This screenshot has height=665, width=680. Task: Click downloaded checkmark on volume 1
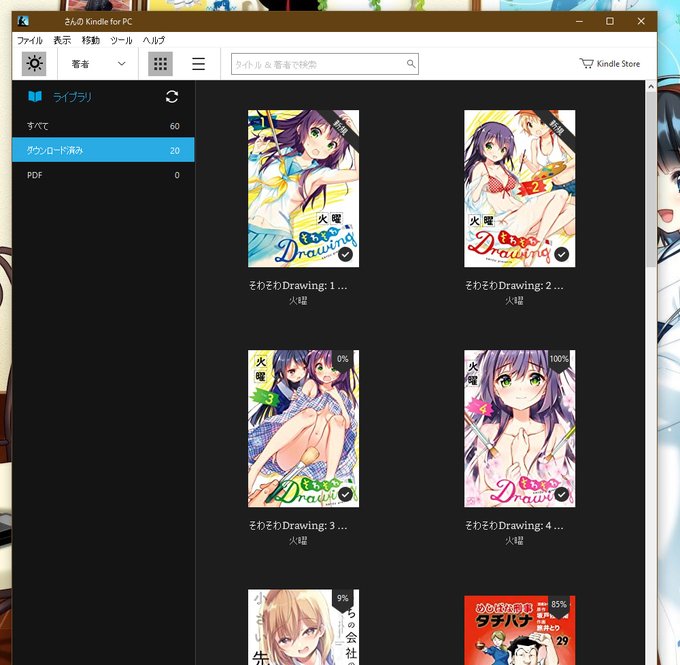point(345,254)
